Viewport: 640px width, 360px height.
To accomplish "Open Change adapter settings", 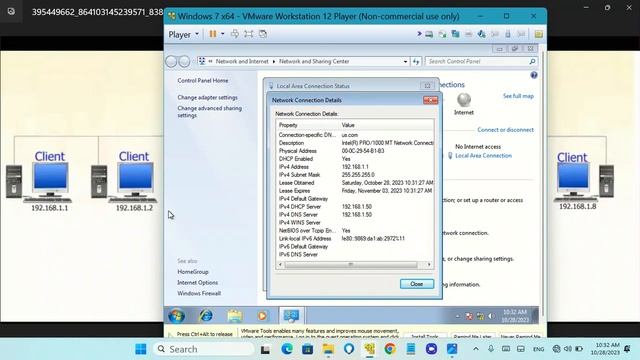I will (x=207, y=97).
